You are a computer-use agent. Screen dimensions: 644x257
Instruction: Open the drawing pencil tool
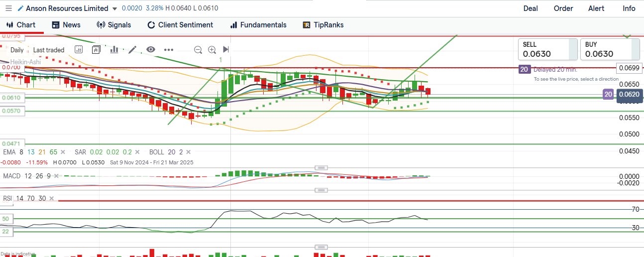(132, 49)
